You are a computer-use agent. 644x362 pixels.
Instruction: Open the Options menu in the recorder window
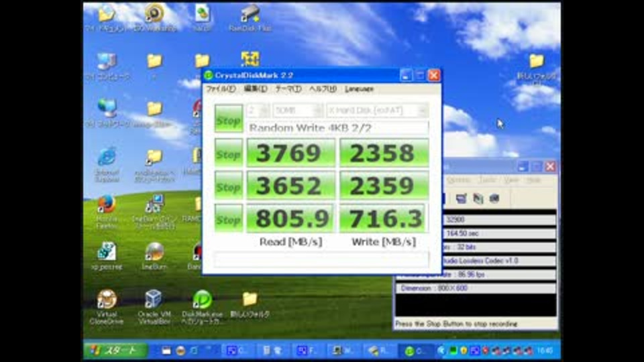coord(458,180)
